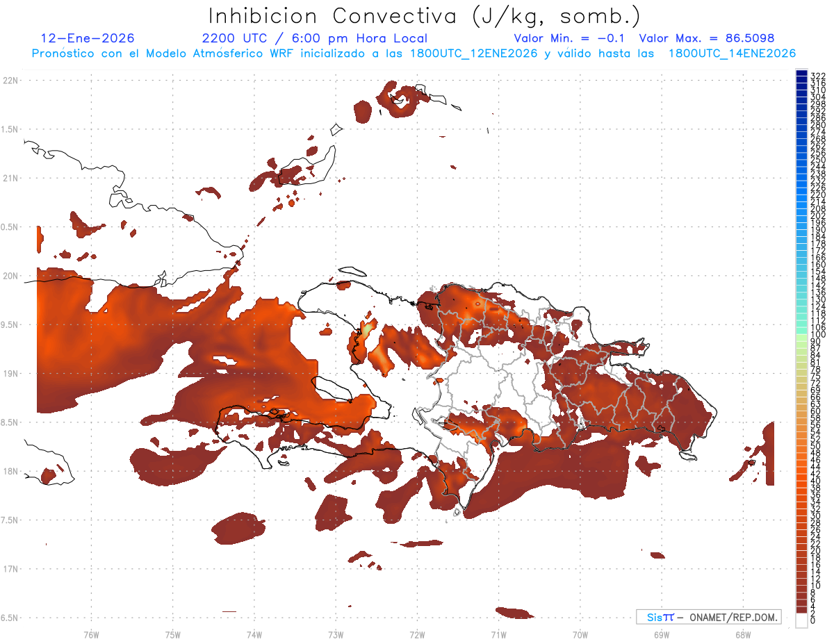Click the 'Inhibicion Convectiva (J/kg, somb.)' title
Viewport: 834px width, 644px height.
(x=424, y=16)
